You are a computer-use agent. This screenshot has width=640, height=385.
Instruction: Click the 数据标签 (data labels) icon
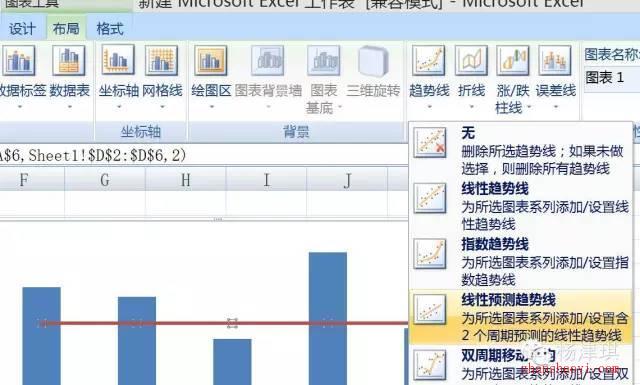pos(19,60)
